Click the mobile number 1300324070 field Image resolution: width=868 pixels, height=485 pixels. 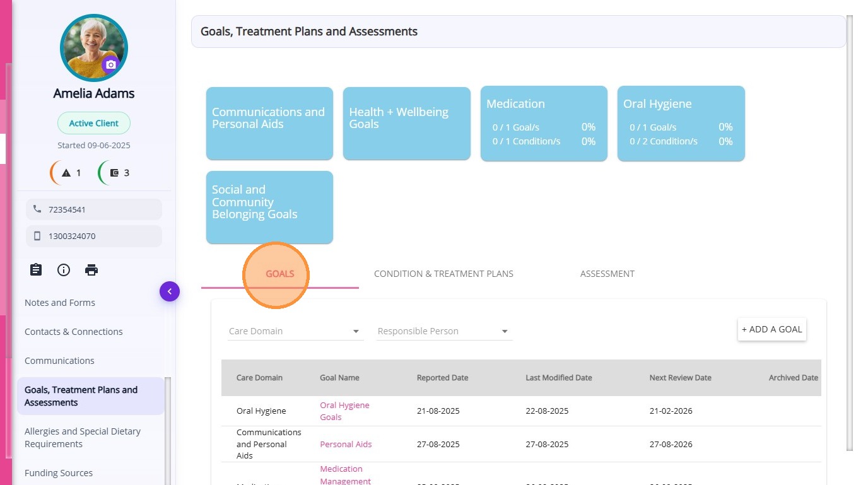point(94,236)
